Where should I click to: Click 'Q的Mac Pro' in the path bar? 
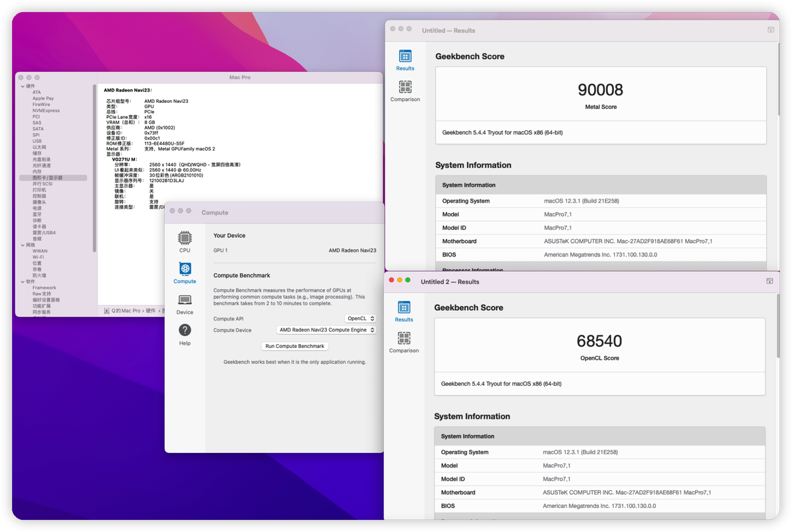click(x=126, y=311)
